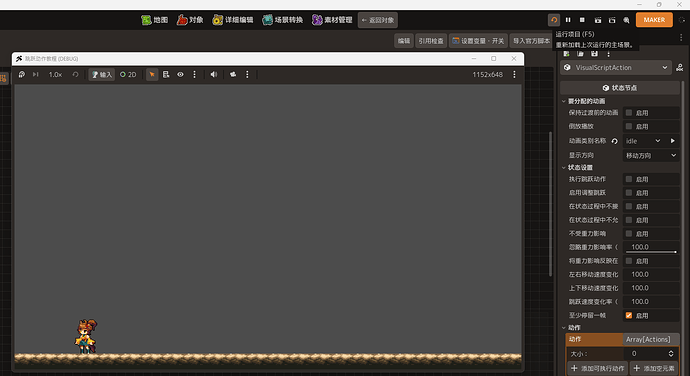The width and height of the screenshot is (690, 376).
Task: Click the 引用检查 reference check button
Action: (431, 41)
